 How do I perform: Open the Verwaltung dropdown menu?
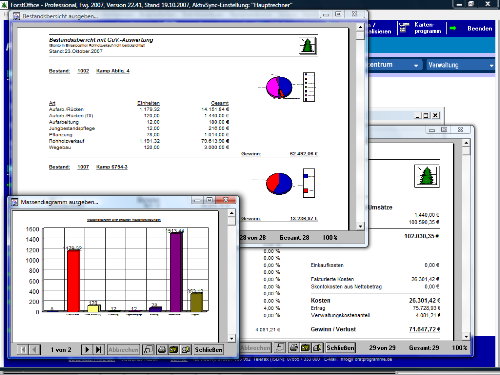point(461,65)
